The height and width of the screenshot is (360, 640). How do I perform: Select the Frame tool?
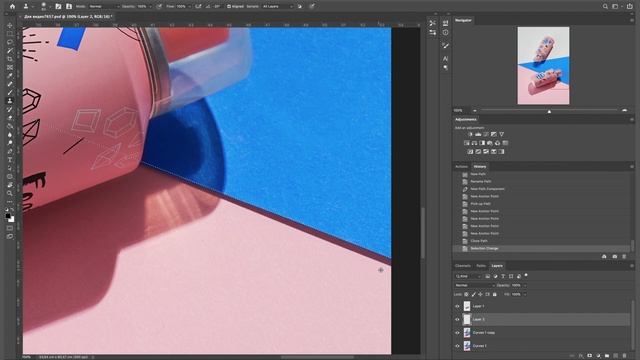10,67
